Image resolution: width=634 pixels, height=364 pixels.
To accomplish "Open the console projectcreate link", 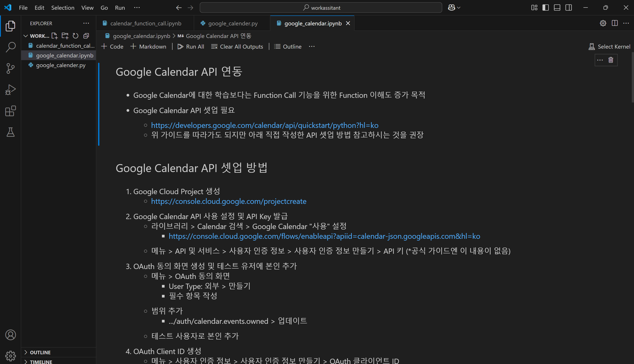I will point(228,201).
